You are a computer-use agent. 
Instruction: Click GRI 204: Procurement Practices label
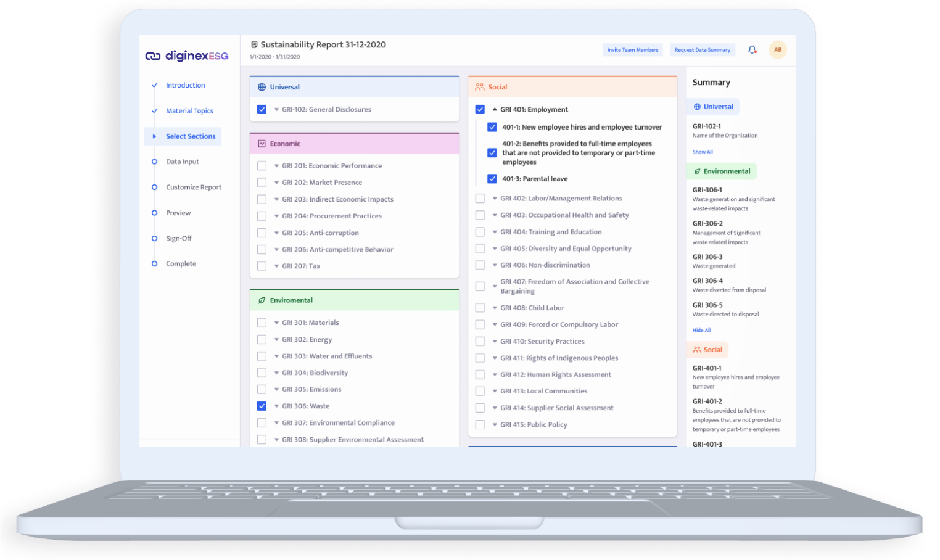tap(332, 216)
